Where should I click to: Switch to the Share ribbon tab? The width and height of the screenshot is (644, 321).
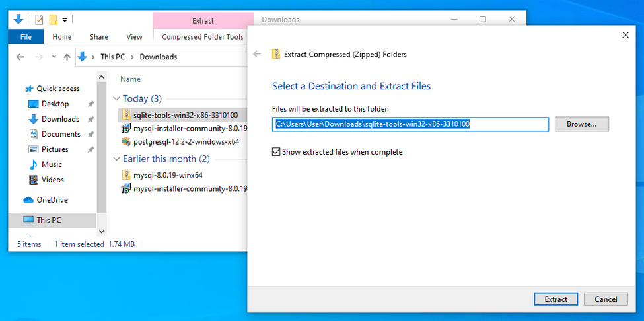pyautogui.click(x=99, y=37)
